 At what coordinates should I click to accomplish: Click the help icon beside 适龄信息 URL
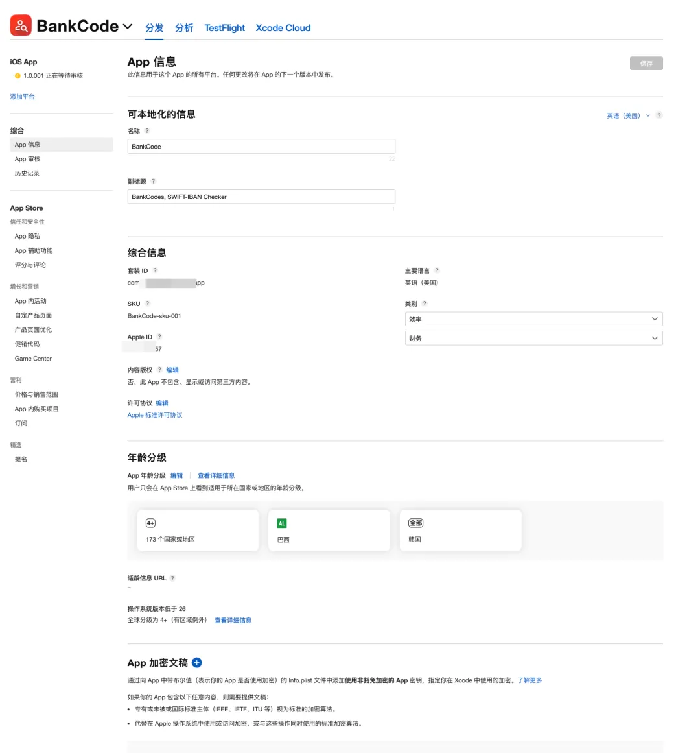click(172, 578)
